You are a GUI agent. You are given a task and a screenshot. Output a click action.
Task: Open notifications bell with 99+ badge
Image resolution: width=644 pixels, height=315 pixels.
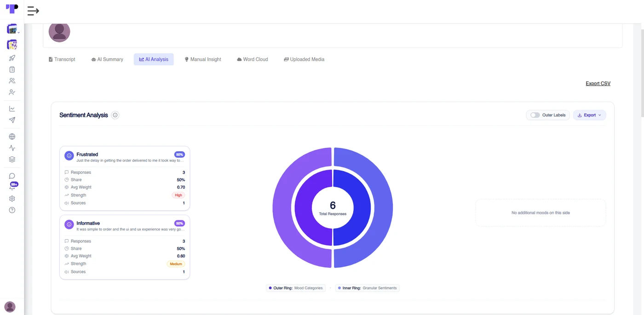12,186
